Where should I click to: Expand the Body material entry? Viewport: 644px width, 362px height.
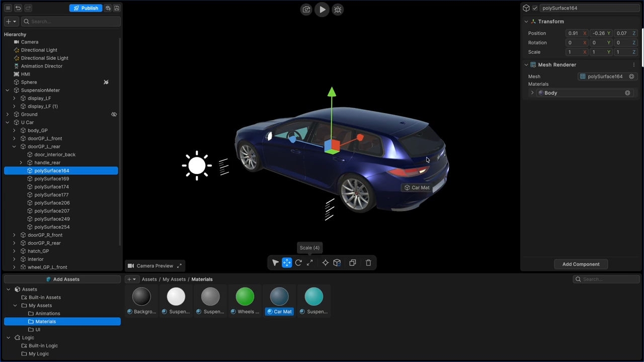tap(532, 93)
